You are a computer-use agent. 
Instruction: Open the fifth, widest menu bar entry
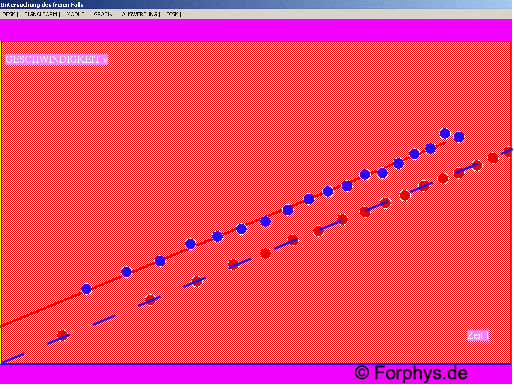coord(140,14)
